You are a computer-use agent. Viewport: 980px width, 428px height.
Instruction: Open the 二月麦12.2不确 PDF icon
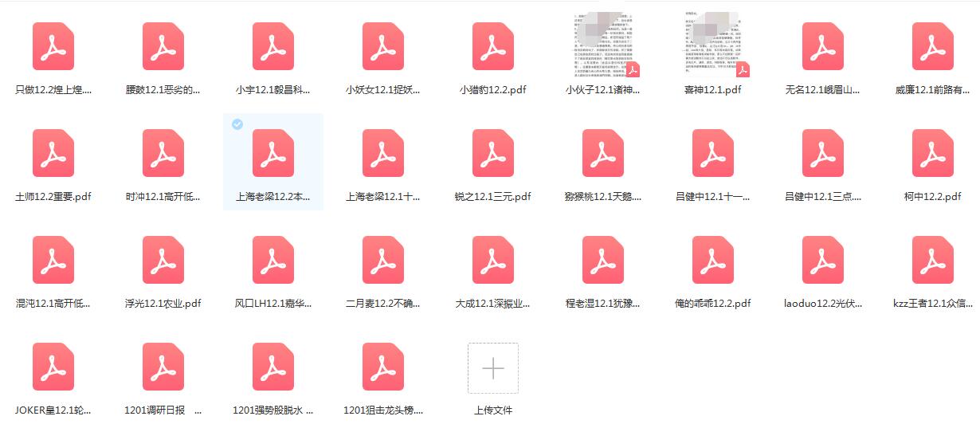(x=383, y=260)
